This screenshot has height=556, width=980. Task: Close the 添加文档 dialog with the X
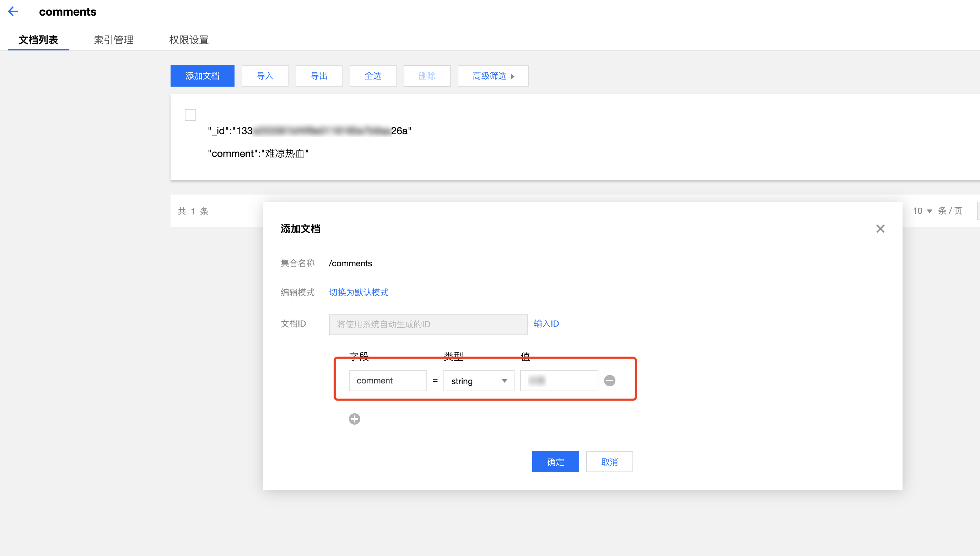(x=880, y=229)
